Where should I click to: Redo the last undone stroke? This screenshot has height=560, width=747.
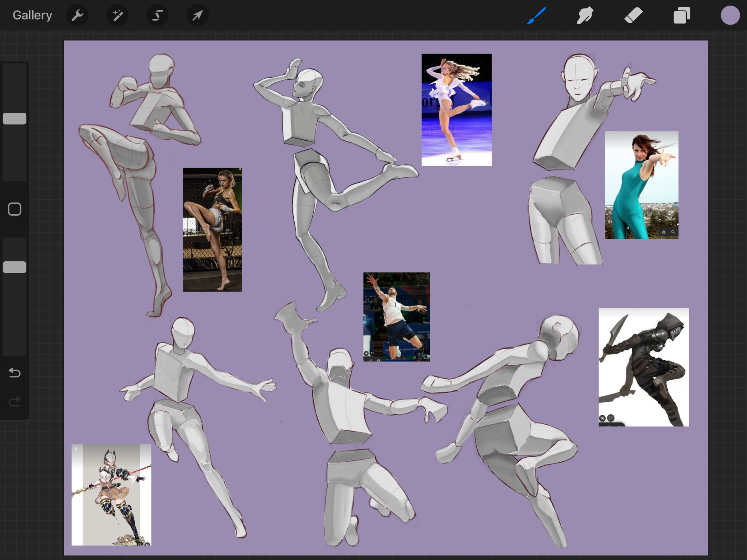point(15,402)
